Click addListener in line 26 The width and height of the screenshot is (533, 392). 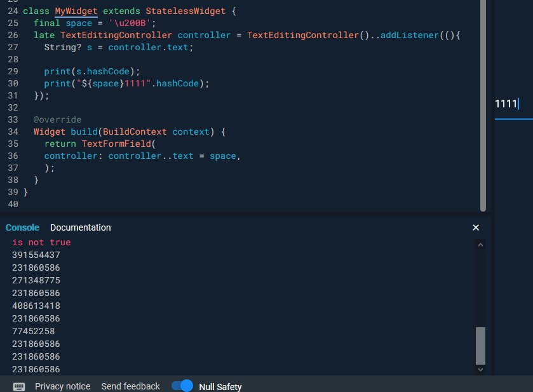410,35
